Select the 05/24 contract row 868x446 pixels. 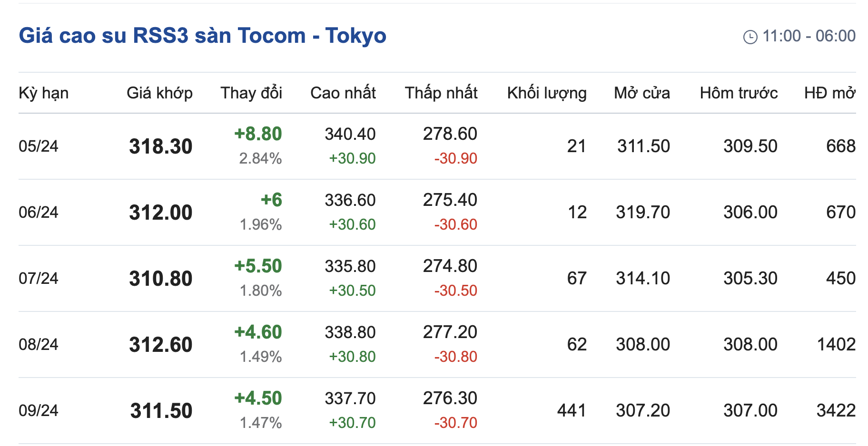[38, 146]
